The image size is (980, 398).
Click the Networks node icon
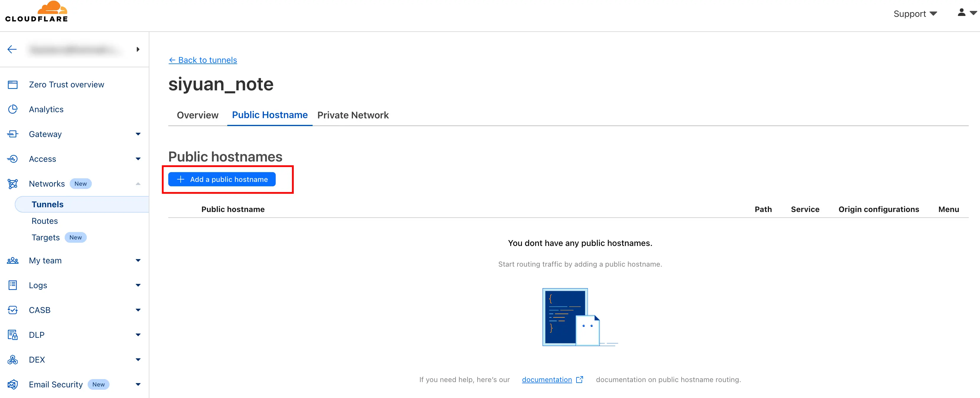[x=13, y=184]
